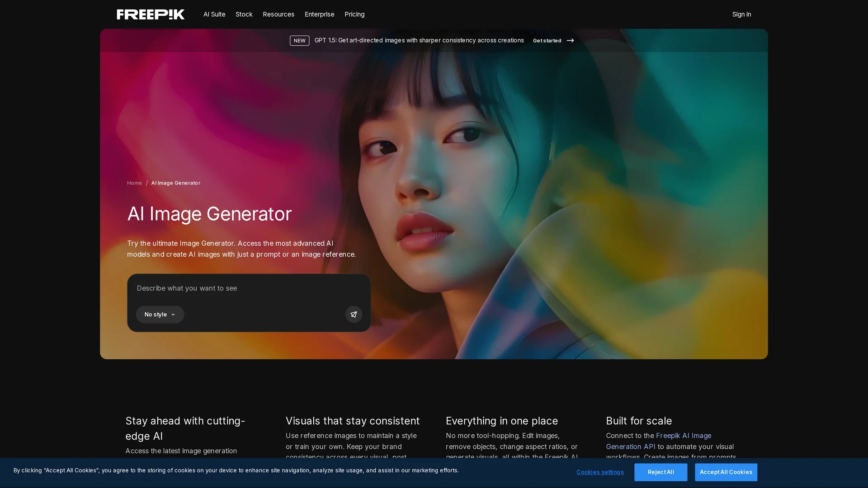Click the NEW badge in banner
This screenshot has height=488, width=868.
click(x=299, y=41)
